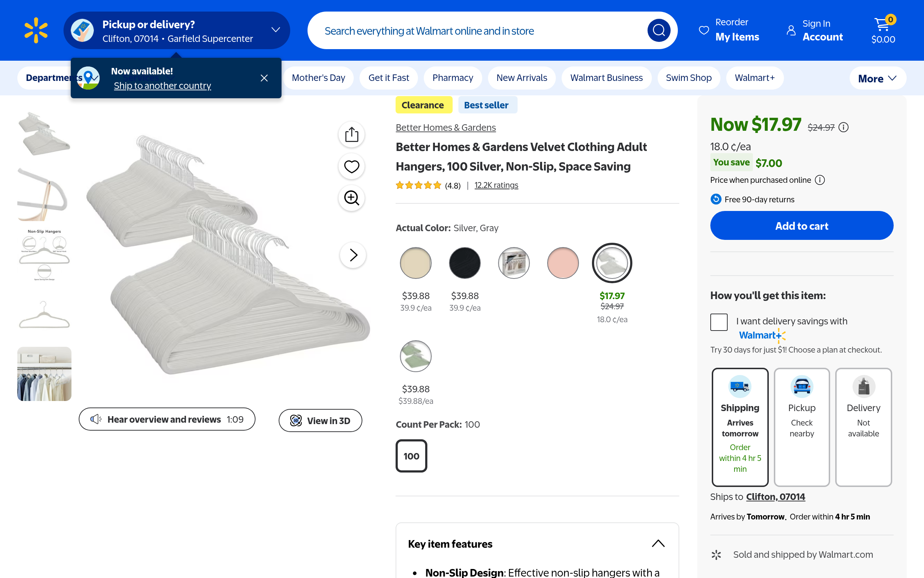Open Swim Shop category
The height and width of the screenshot is (578, 924).
click(689, 78)
